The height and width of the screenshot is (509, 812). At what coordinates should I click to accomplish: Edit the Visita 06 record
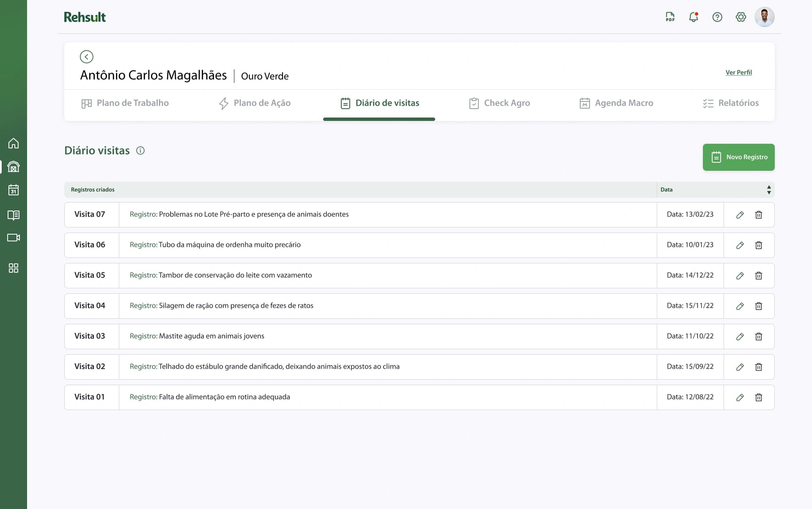click(x=740, y=245)
